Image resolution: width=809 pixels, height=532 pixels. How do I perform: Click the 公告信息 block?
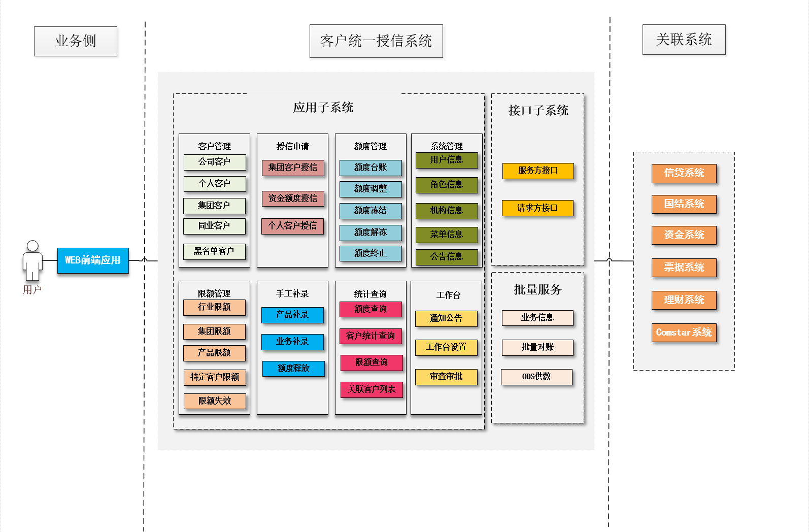(447, 257)
